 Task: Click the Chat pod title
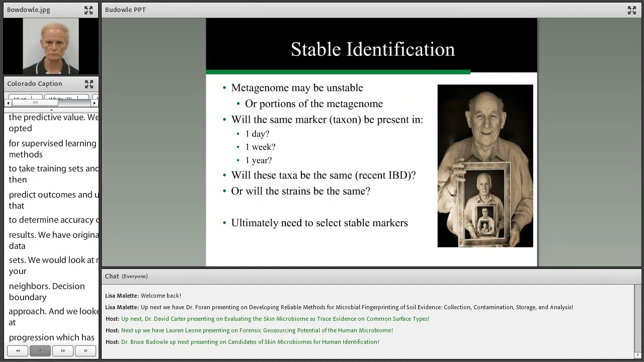coord(112,276)
